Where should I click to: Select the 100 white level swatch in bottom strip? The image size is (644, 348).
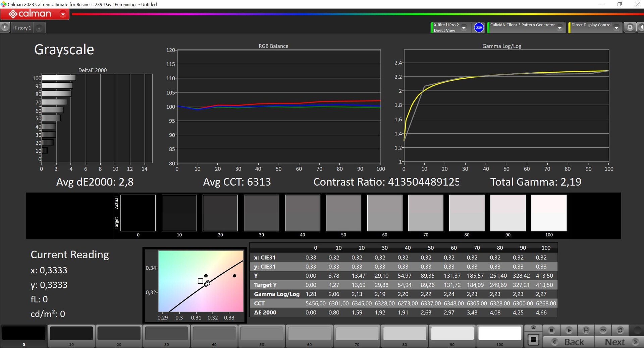[x=499, y=334]
